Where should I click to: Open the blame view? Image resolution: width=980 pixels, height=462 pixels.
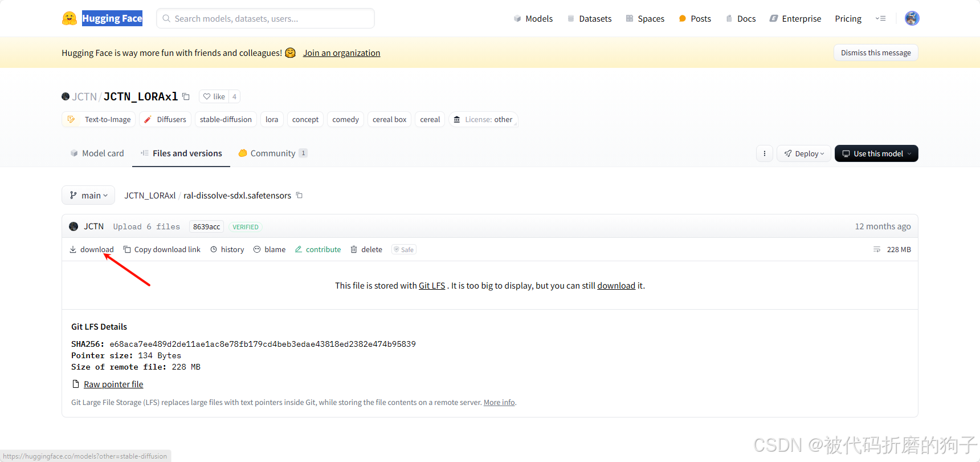pos(269,249)
